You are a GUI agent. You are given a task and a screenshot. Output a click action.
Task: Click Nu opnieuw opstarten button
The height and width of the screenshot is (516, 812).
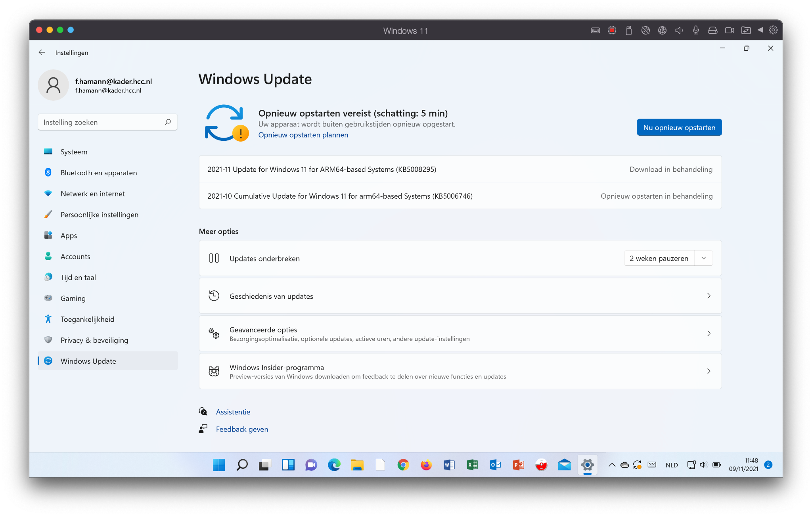click(679, 127)
